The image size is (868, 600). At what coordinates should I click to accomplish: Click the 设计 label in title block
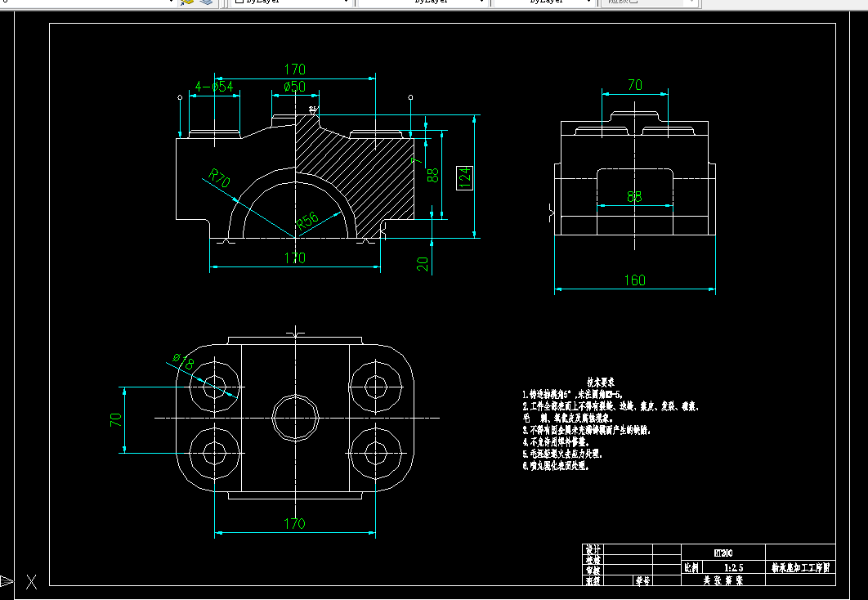[x=593, y=549]
